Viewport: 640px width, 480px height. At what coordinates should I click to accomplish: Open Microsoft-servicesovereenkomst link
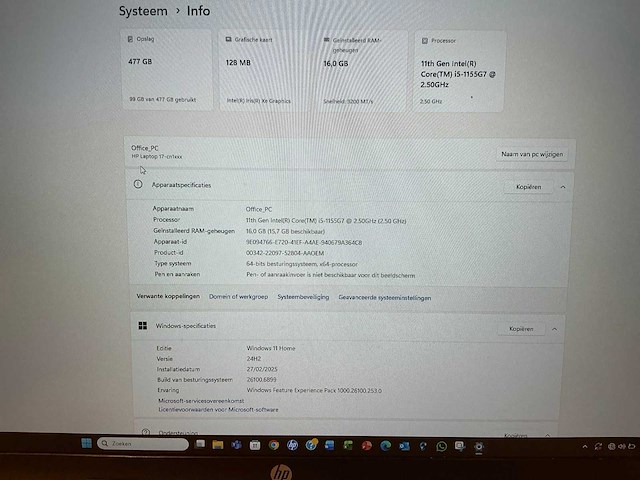pos(201,401)
